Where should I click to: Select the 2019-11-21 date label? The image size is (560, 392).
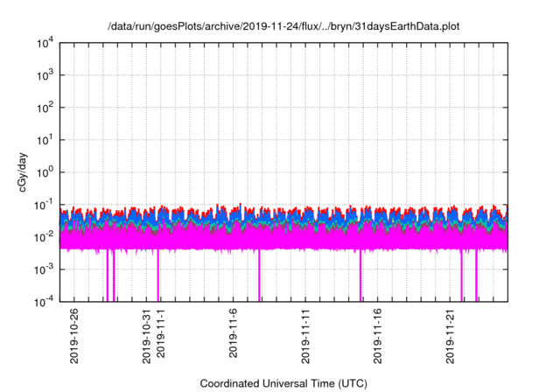[451, 336]
